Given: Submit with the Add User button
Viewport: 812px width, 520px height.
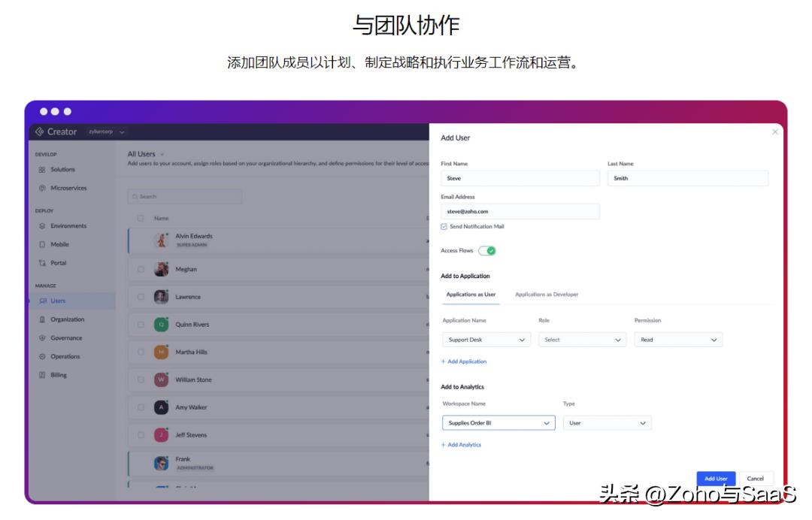Looking at the screenshot, I should coord(715,479).
